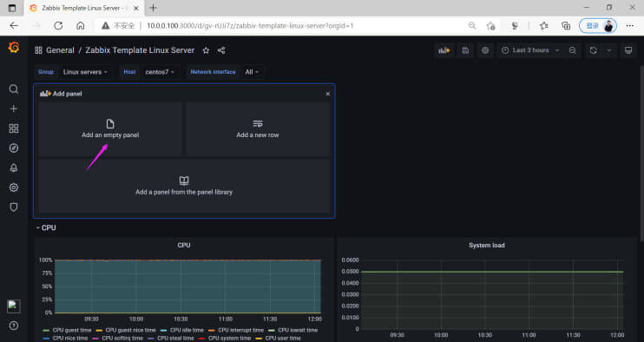Refresh the dashboard
The height and width of the screenshot is (342, 644).
[x=593, y=50]
